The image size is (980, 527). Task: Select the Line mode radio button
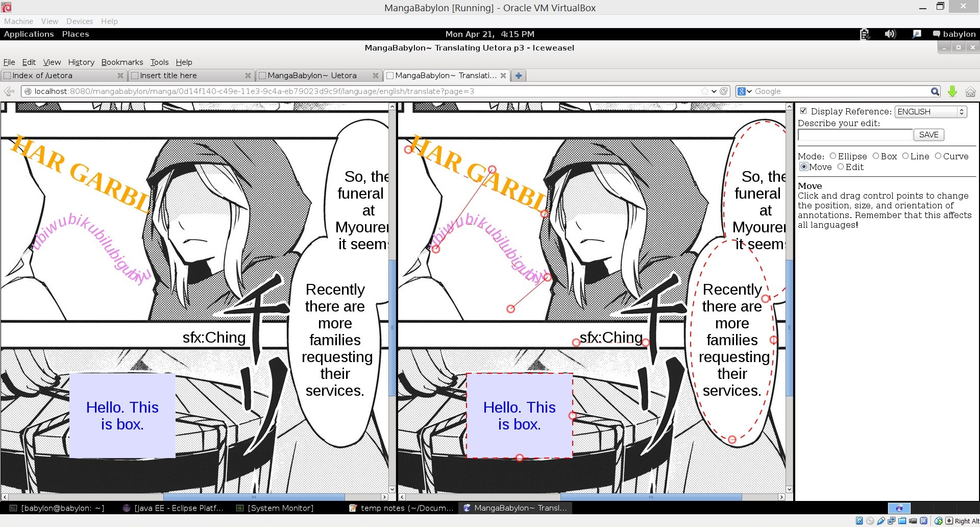click(905, 156)
